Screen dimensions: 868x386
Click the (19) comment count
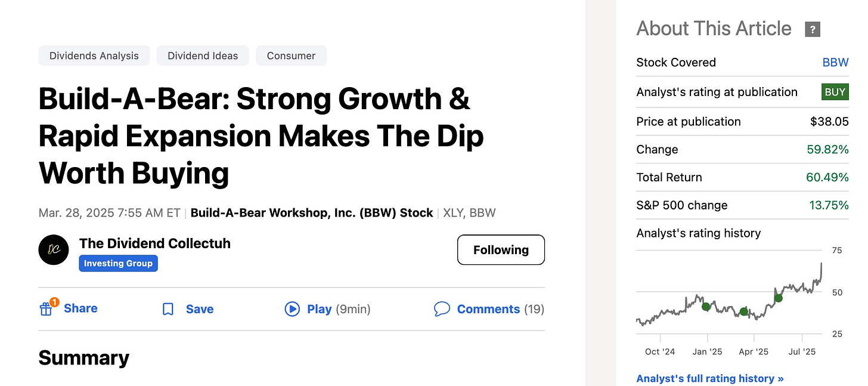[534, 309]
